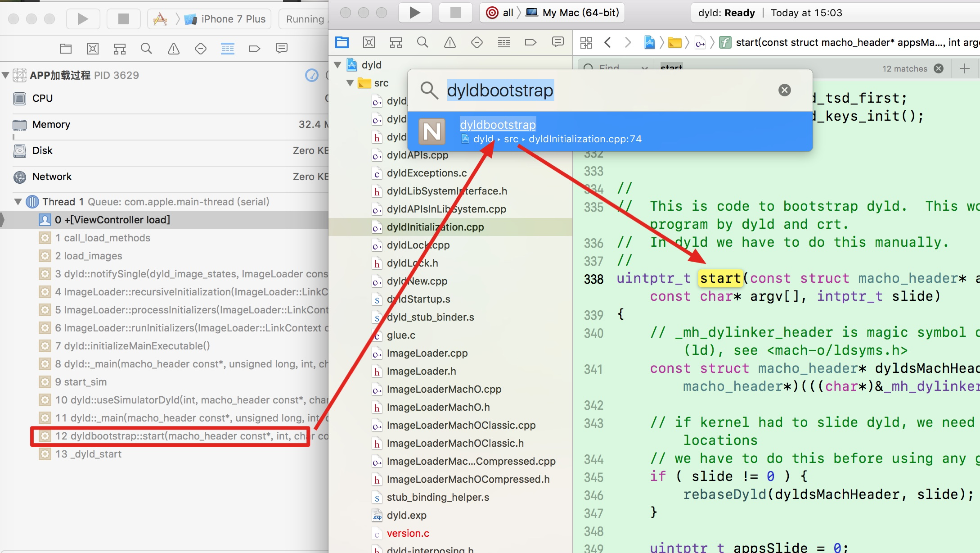This screenshot has height=553, width=980.
Task: Go back in editor history
Action: pyautogui.click(x=608, y=43)
